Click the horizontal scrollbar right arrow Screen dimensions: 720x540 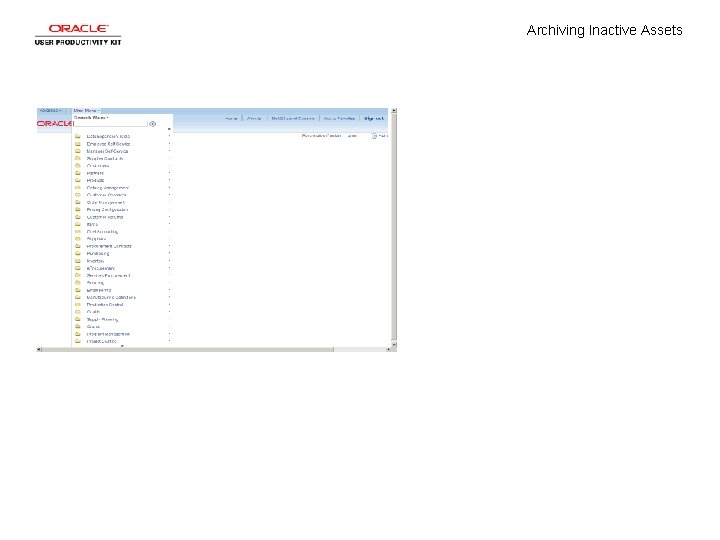[388, 349]
